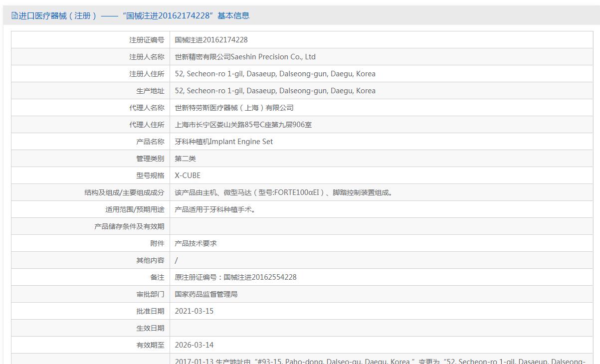The image size is (600, 364).
Task: Click the 代理人住所 label
Action: click(147, 125)
